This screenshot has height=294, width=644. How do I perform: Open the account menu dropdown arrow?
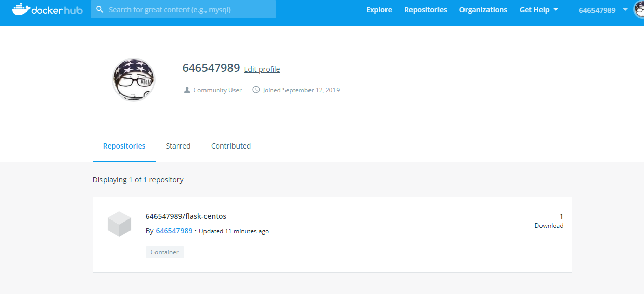[x=625, y=10]
